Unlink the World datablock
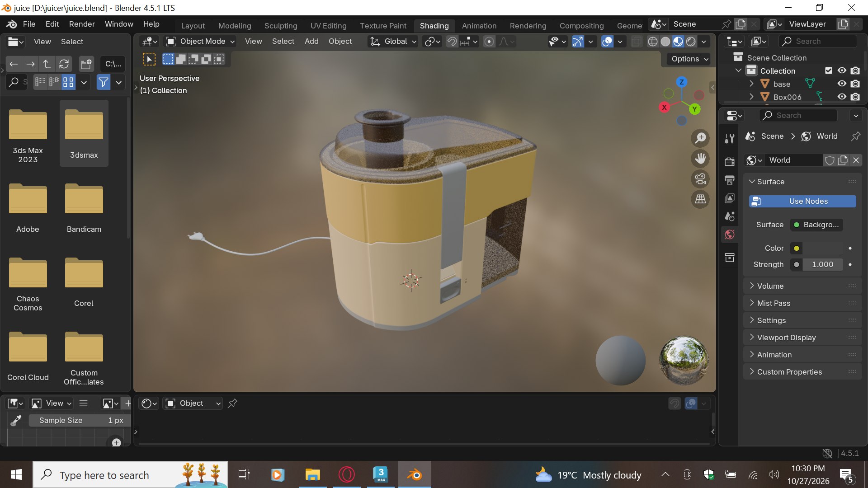This screenshot has height=488, width=868. pyautogui.click(x=856, y=160)
